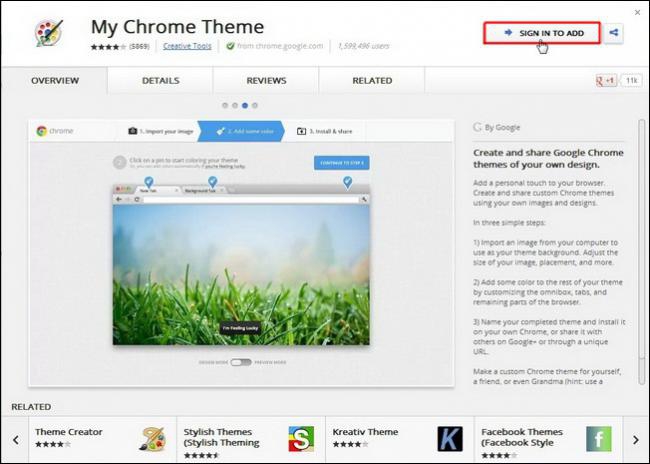Click the camera icon for Import your image
The width and height of the screenshot is (650, 464).
tap(133, 131)
